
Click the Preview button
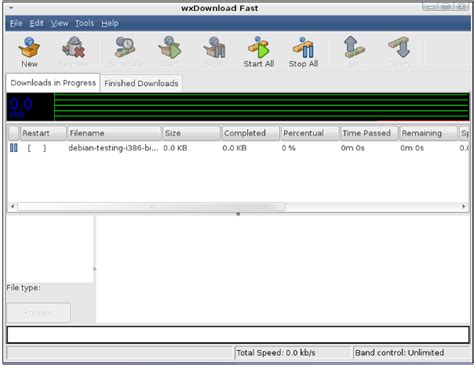[38, 313]
